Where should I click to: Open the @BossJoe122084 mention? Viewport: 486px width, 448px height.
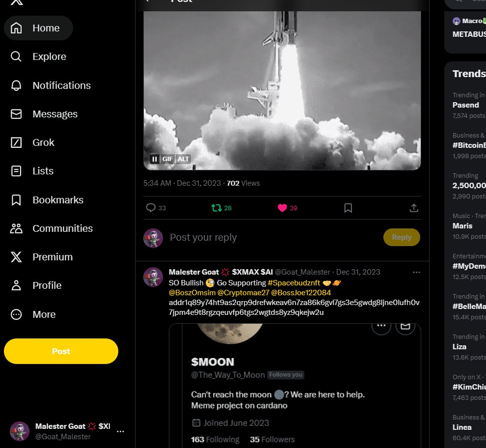pos(301,293)
